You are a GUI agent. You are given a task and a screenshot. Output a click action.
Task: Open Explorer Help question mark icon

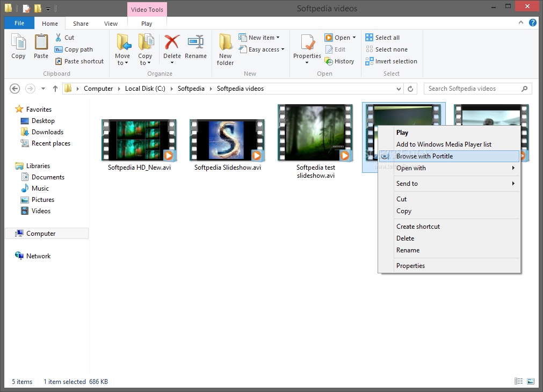533,23
